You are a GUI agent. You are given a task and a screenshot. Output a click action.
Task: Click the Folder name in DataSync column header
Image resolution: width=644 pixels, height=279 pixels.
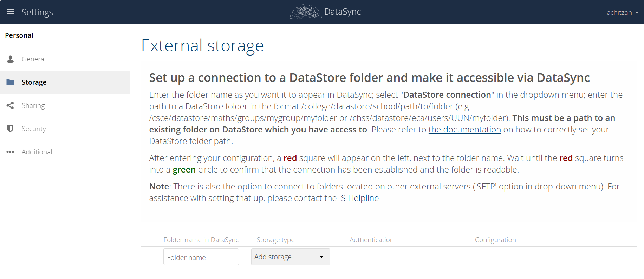point(201,240)
